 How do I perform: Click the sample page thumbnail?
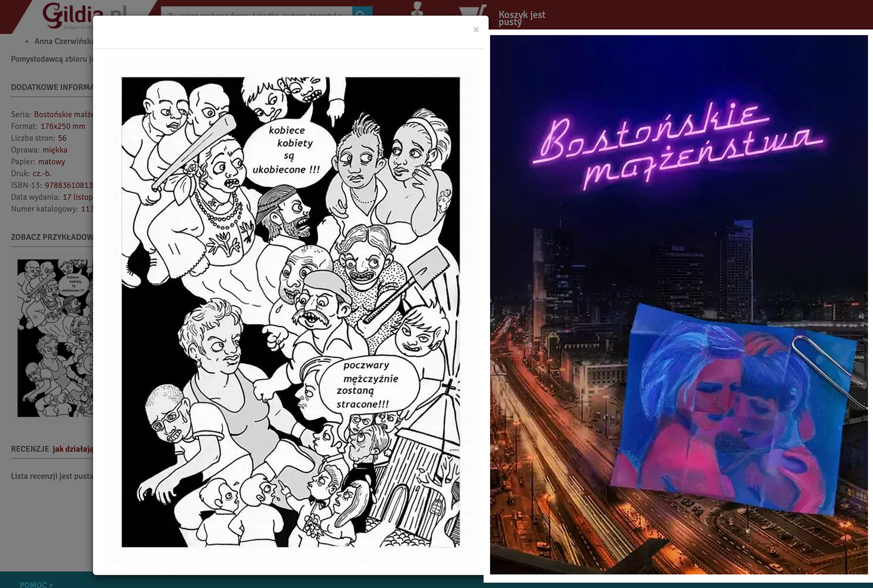pos(55,338)
